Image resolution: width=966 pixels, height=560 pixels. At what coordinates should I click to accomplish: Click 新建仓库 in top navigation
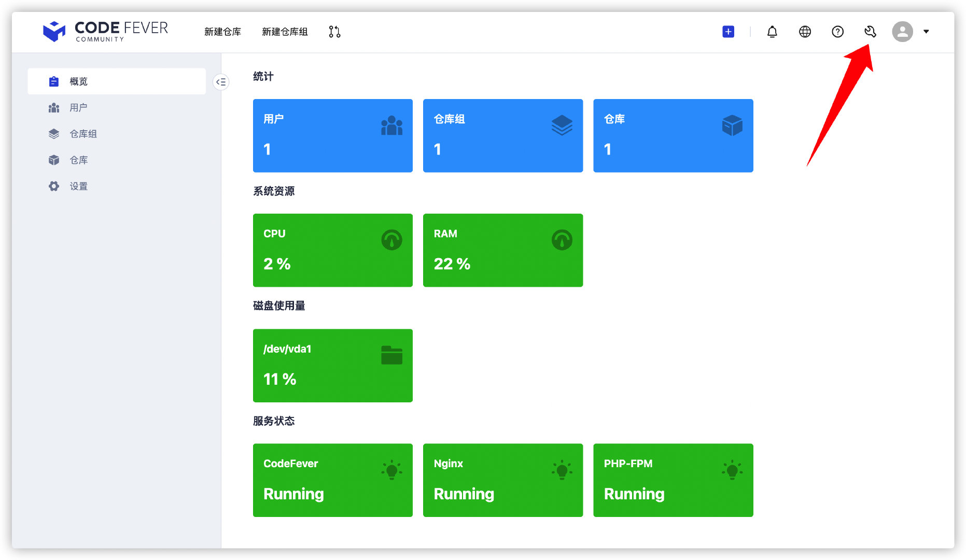[222, 32]
